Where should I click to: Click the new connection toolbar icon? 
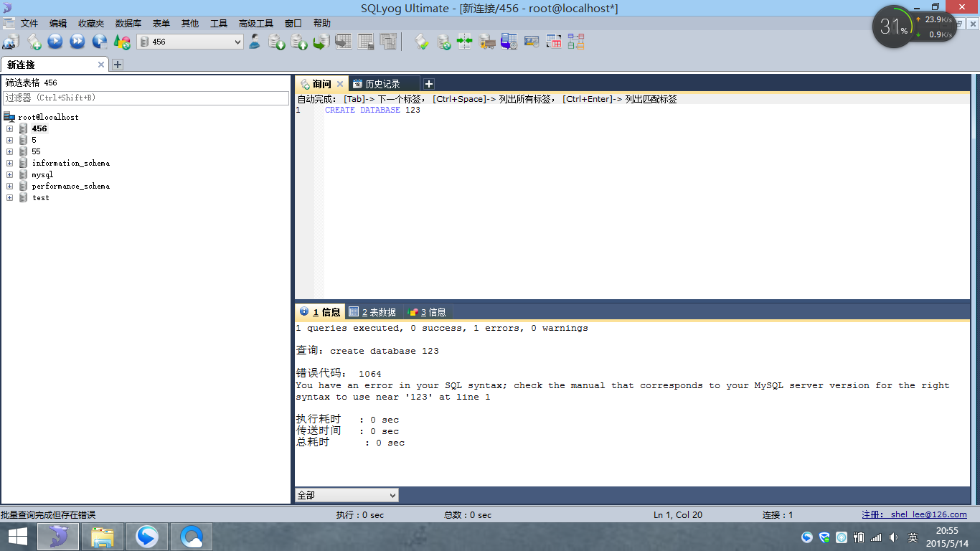pos(11,42)
